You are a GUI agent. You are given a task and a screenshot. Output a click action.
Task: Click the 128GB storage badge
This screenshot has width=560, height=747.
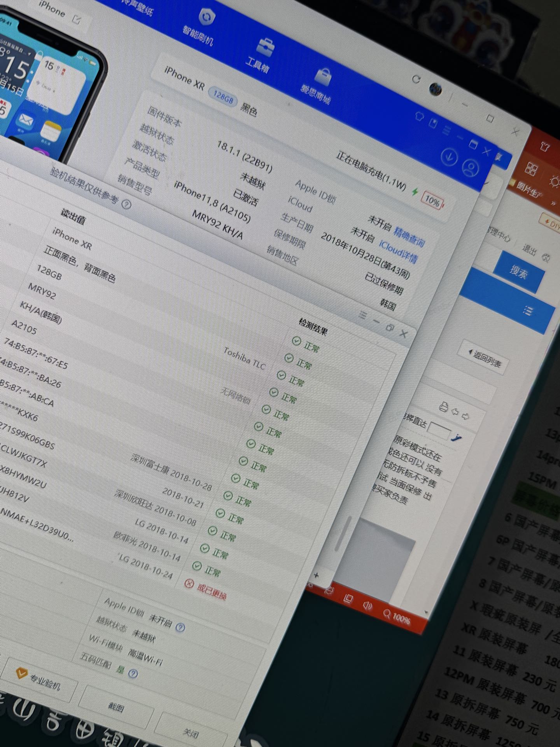pyautogui.click(x=223, y=96)
